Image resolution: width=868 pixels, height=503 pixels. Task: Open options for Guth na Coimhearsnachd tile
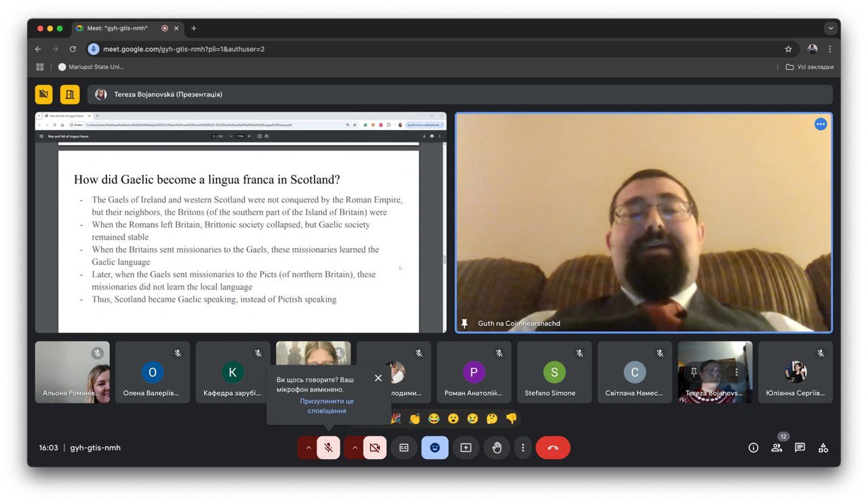[x=821, y=124]
